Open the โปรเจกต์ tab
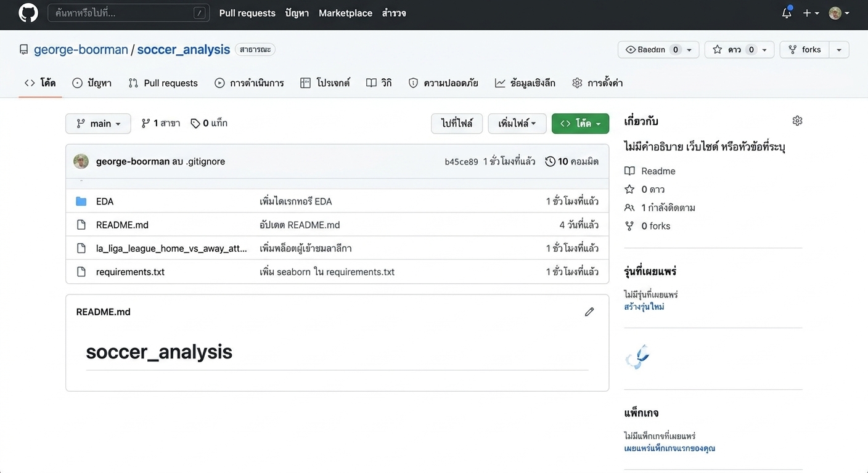This screenshot has height=473, width=868. point(325,83)
